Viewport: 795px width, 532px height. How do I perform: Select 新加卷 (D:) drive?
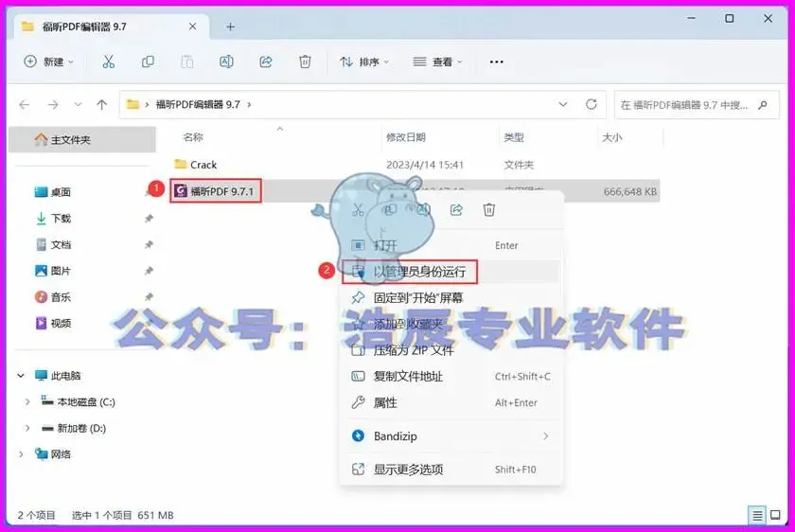coord(74,429)
